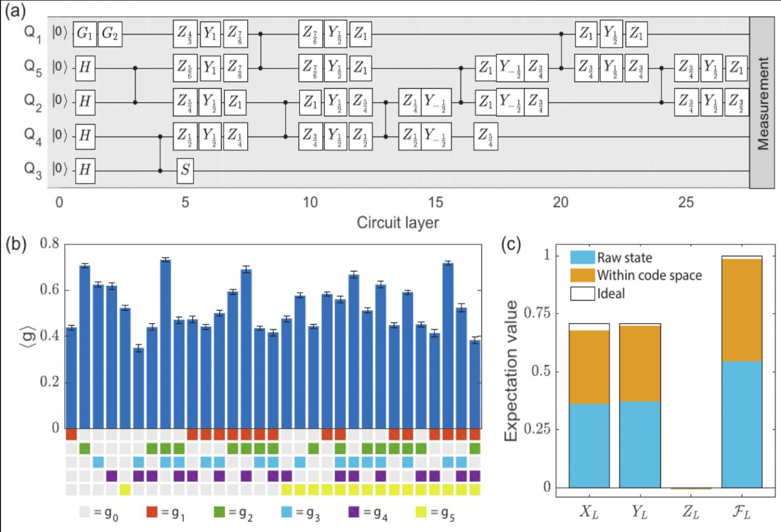This screenshot has height=532, width=781.
Task: Select the H gate on Q4 line
Action: [x=85, y=136]
